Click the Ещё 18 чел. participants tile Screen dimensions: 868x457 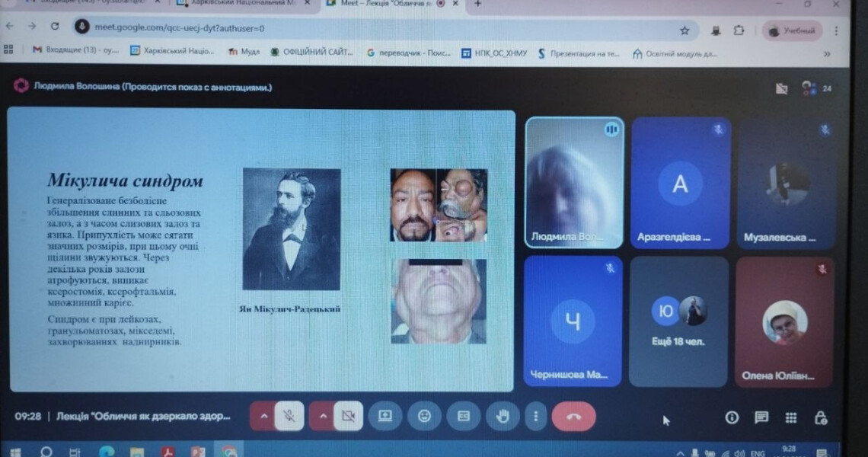point(678,321)
